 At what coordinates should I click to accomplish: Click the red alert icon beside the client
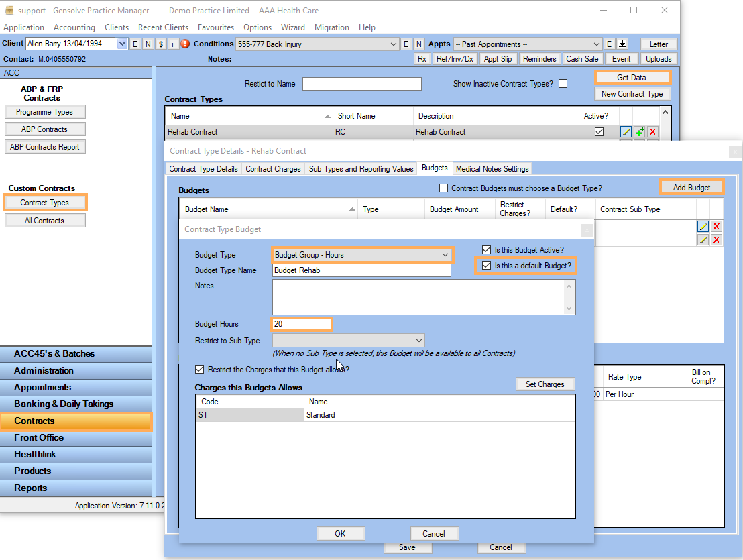point(185,44)
